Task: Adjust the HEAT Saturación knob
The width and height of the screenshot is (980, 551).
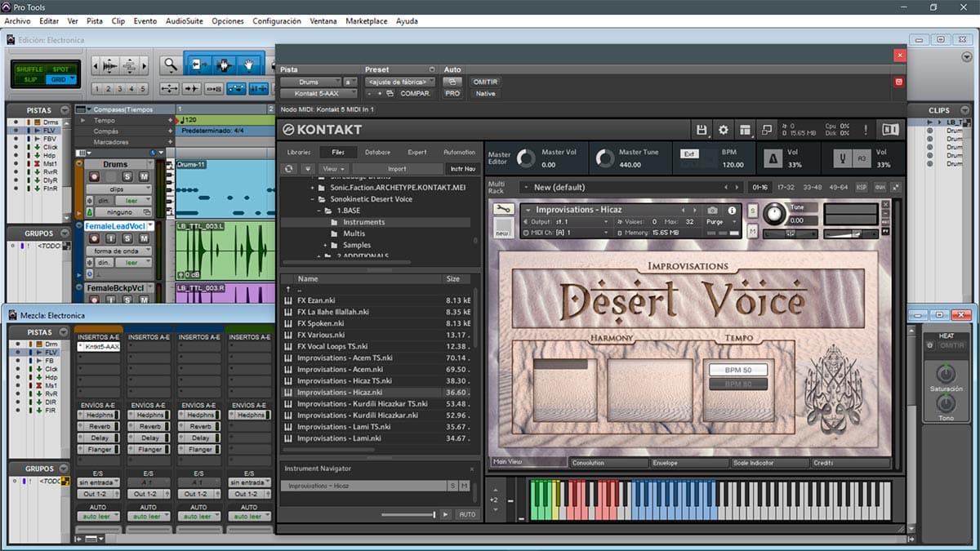Action: coord(946,375)
